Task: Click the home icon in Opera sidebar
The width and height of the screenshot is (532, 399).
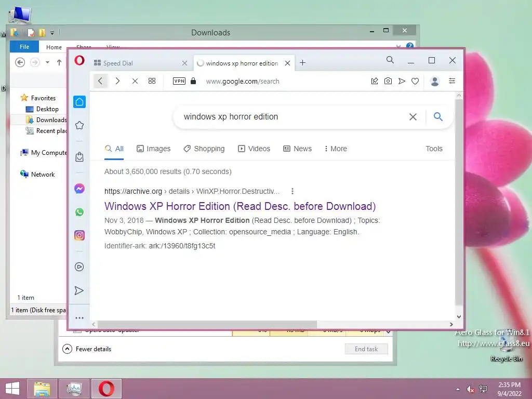Action: pos(79,102)
